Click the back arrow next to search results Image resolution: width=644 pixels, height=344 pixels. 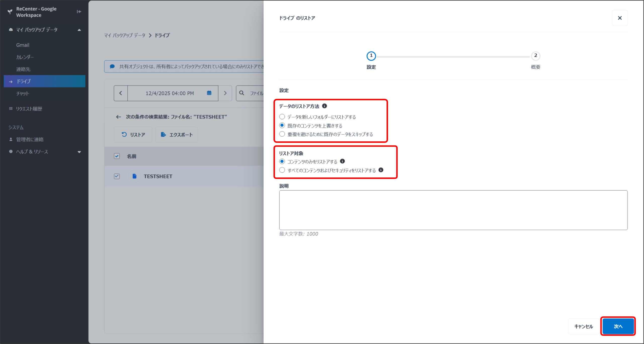coord(118,117)
